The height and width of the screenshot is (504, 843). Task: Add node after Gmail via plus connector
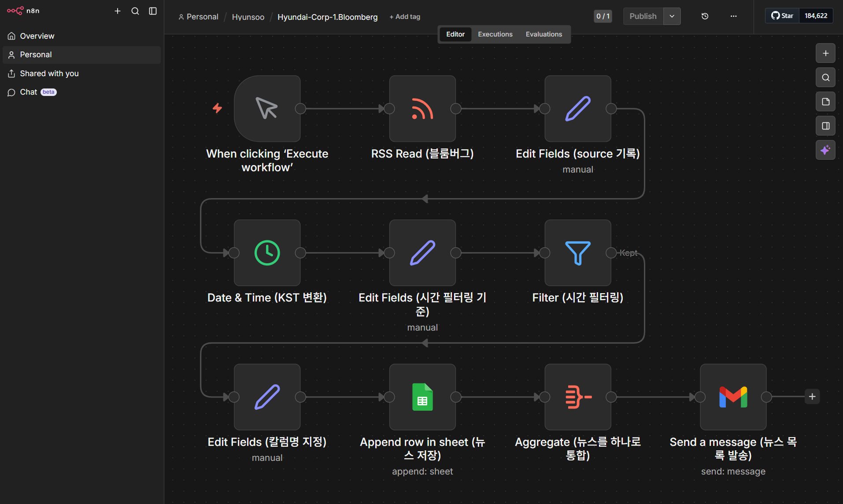point(812,397)
